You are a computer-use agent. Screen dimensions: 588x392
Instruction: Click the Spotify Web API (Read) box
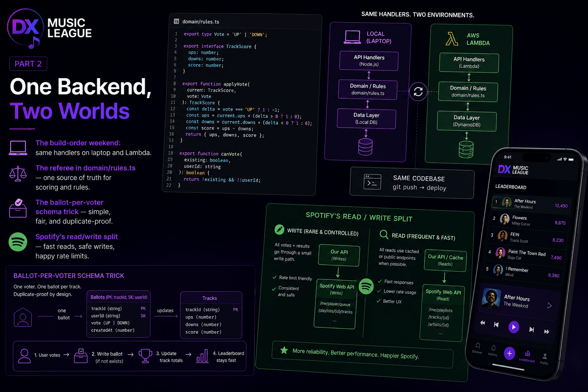click(x=443, y=313)
